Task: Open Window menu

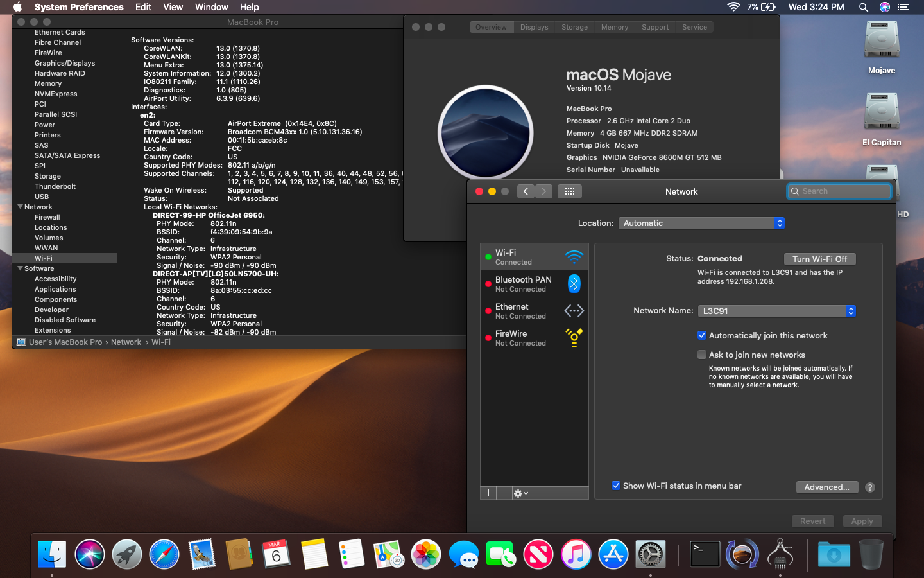Action: (x=211, y=7)
